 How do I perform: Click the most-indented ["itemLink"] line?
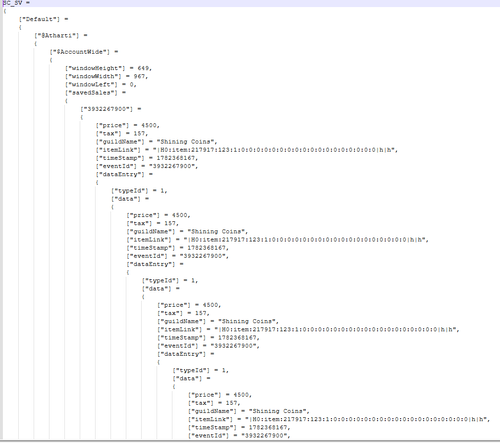click(339, 419)
